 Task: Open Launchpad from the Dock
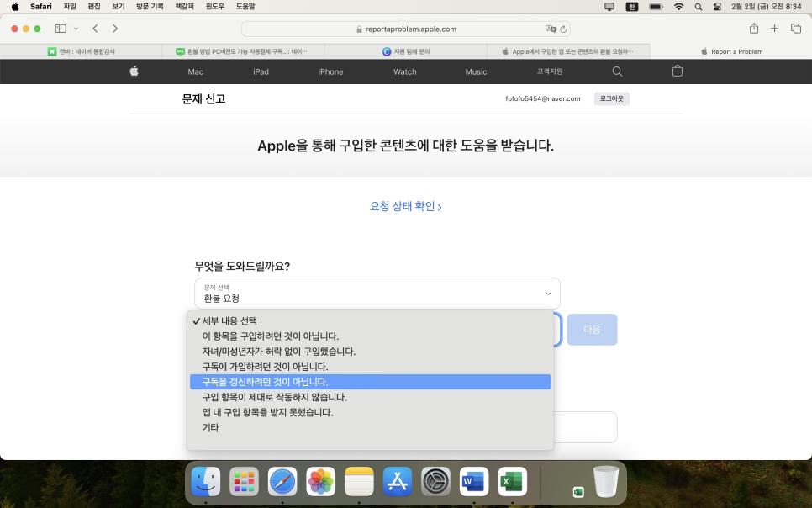tap(244, 481)
